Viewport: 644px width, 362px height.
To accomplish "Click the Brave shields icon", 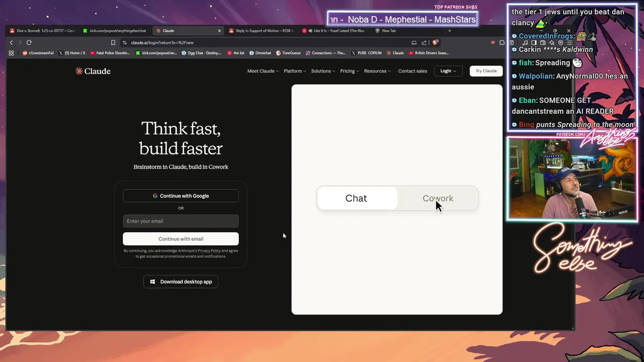I will point(436,43).
